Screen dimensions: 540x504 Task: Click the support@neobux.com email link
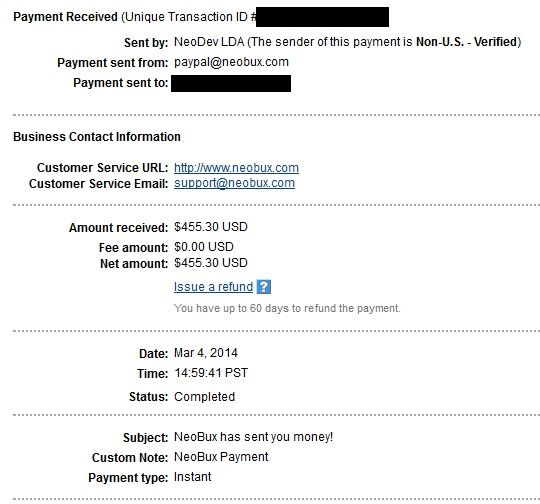click(x=234, y=183)
